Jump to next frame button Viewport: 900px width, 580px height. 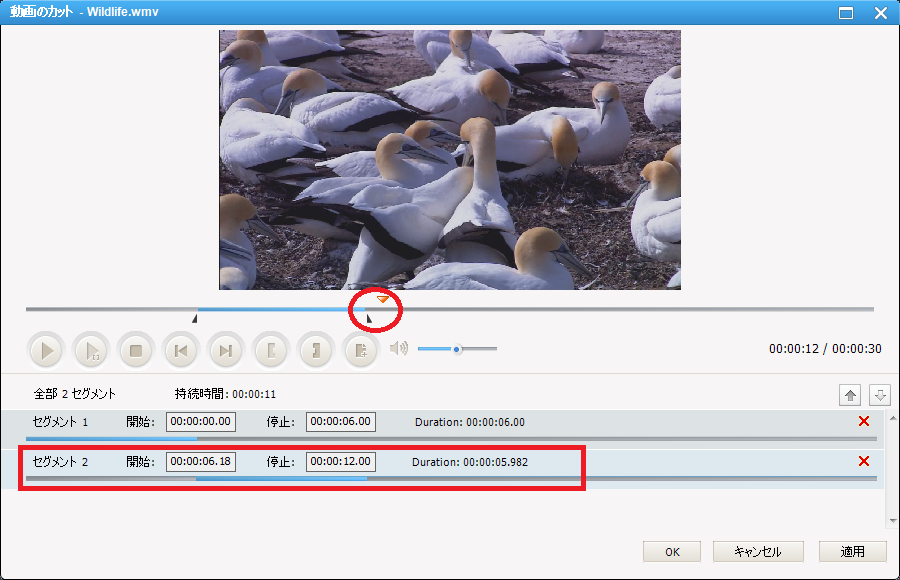click(x=226, y=350)
